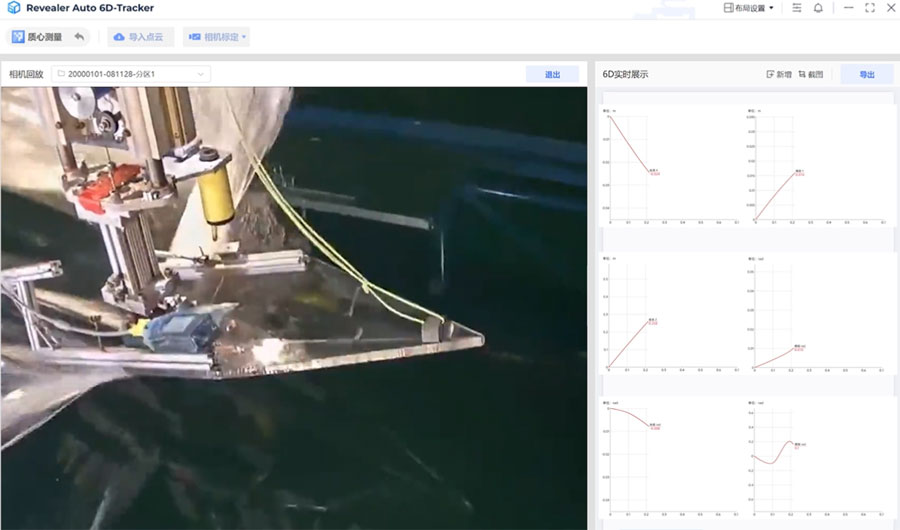Click the 相机回放 label
900x530 pixels.
pos(26,74)
